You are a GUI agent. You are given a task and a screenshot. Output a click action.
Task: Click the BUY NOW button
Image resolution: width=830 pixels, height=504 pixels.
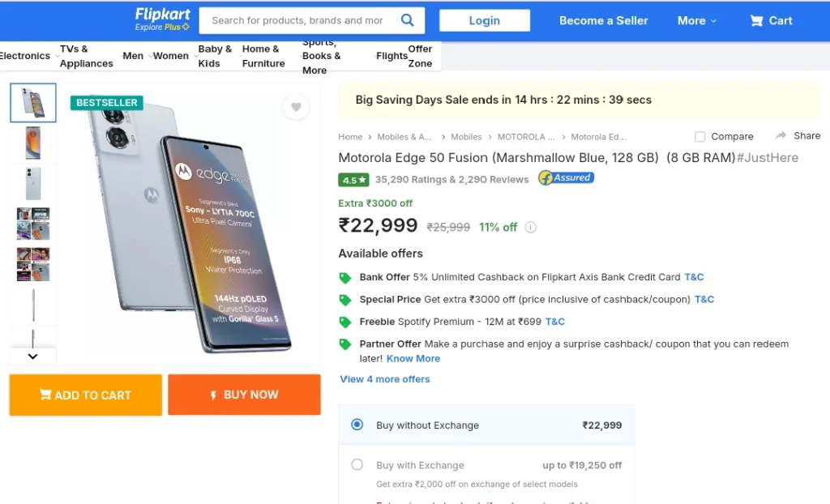click(x=244, y=395)
